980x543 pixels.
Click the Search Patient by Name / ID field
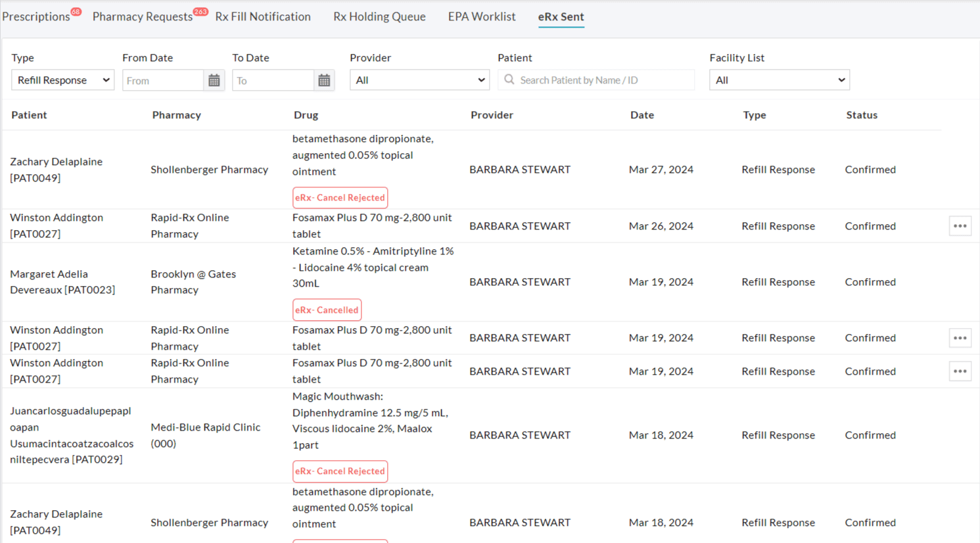603,80
